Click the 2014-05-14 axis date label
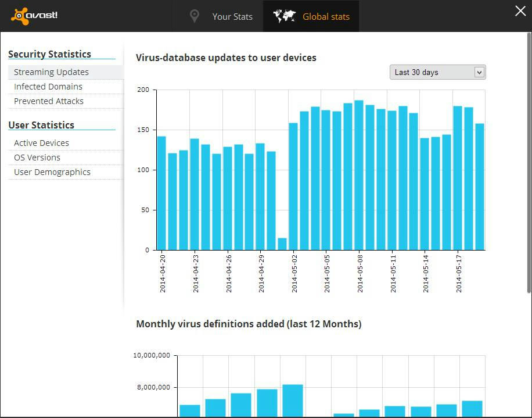 [426, 274]
